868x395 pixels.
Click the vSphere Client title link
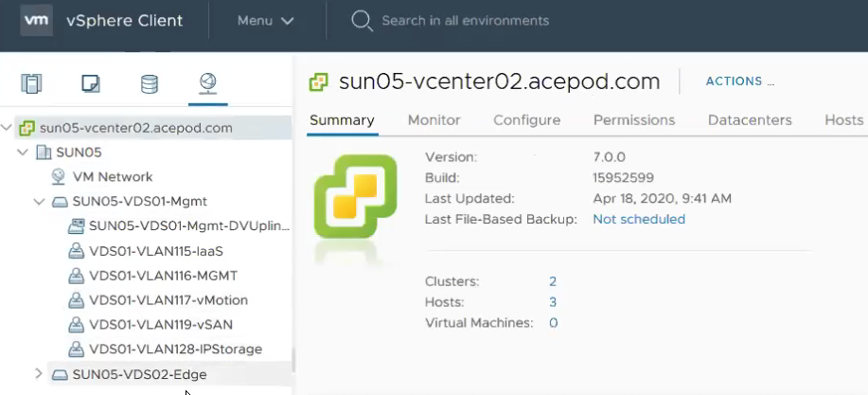coord(124,21)
